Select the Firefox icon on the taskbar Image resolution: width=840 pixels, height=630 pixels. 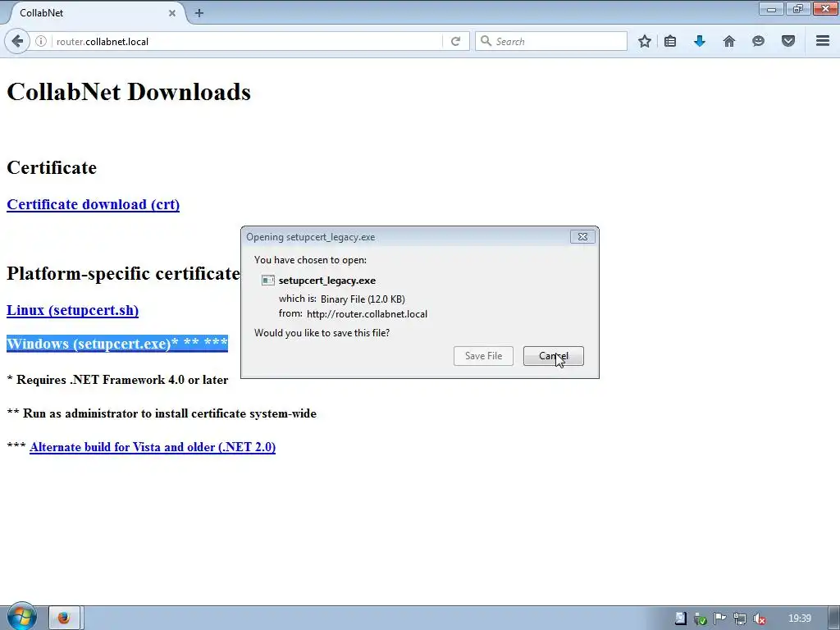point(64,618)
